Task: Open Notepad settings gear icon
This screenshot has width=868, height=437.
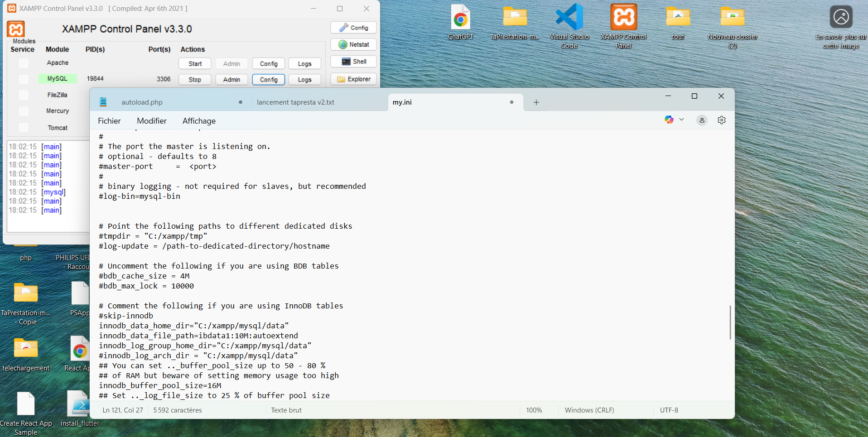Action: (722, 120)
